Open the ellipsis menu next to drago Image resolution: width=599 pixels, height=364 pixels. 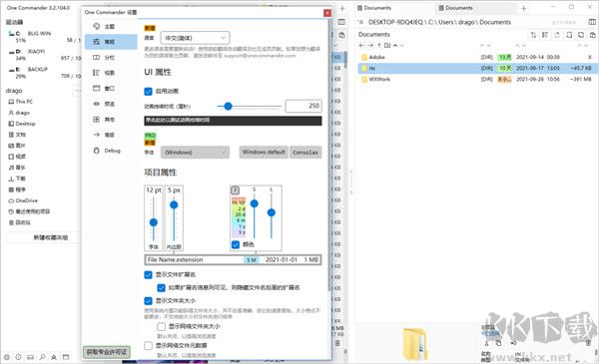coord(78,91)
